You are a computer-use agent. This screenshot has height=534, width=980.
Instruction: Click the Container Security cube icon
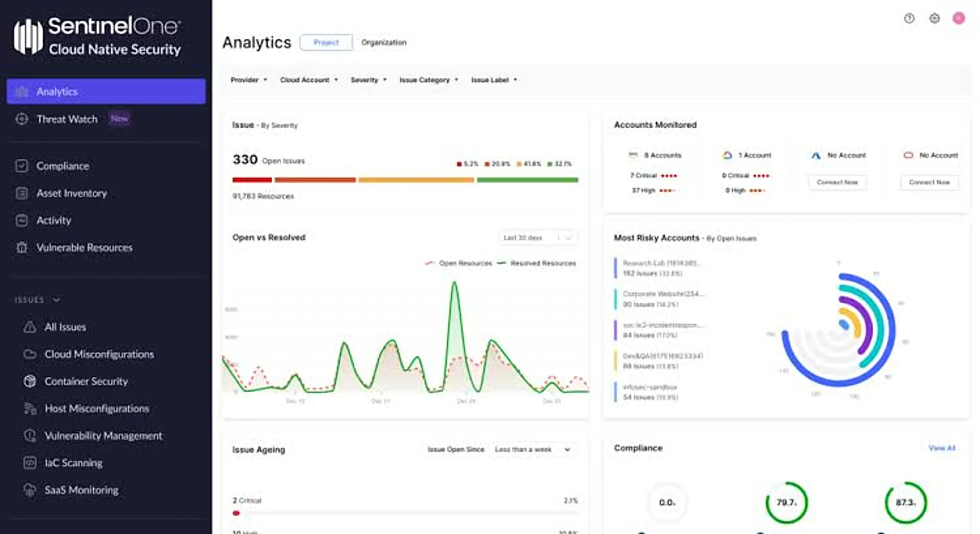coord(29,381)
